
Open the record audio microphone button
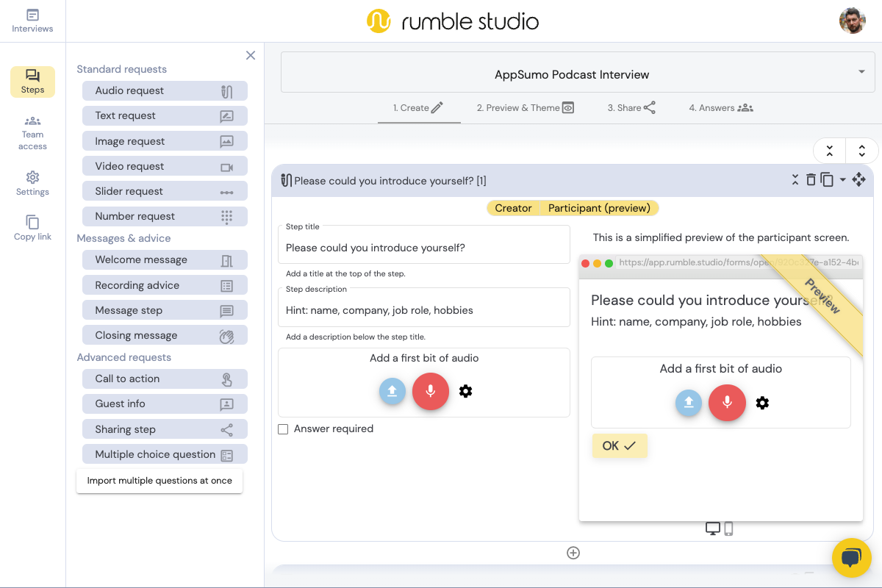431,391
